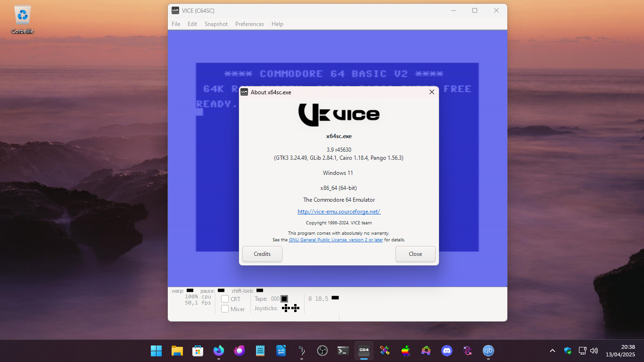Click the second joystick indicator
The image size is (644, 362).
[295, 308]
